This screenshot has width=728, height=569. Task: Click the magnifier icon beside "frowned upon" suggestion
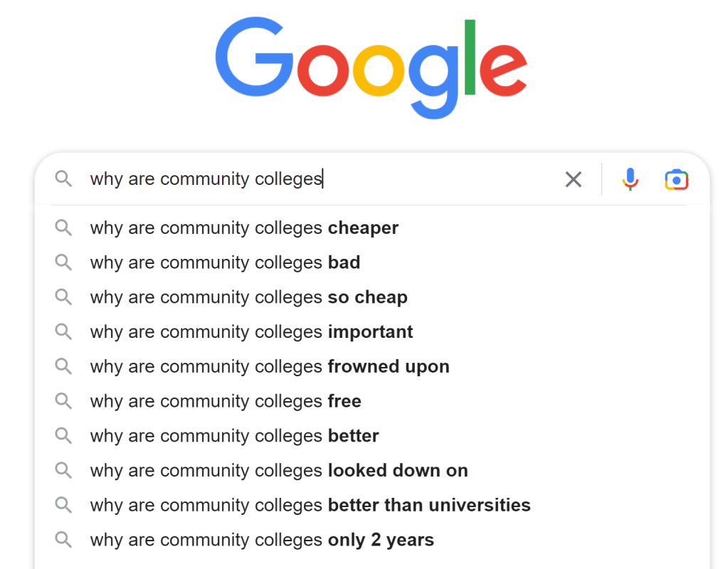pyautogui.click(x=64, y=366)
